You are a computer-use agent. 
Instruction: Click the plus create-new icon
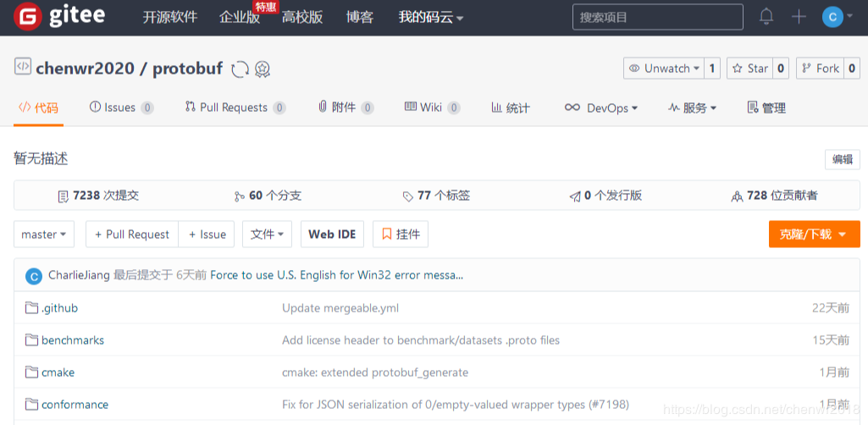pos(799,17)
